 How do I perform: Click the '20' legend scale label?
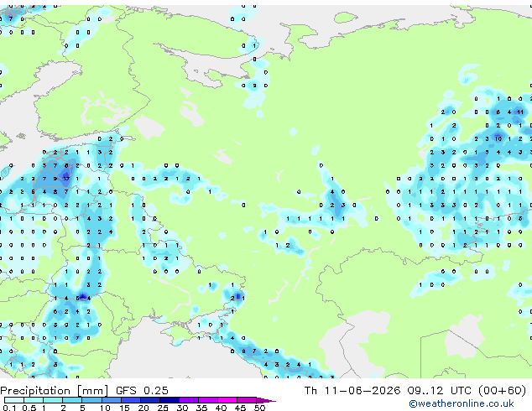point(143,408)
